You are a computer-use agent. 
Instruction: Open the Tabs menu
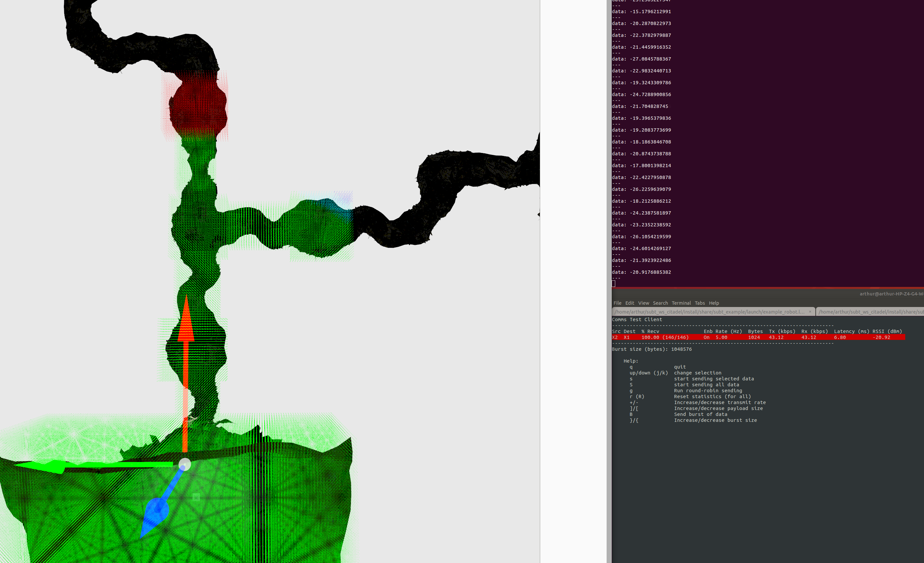(x=700, y=303)
